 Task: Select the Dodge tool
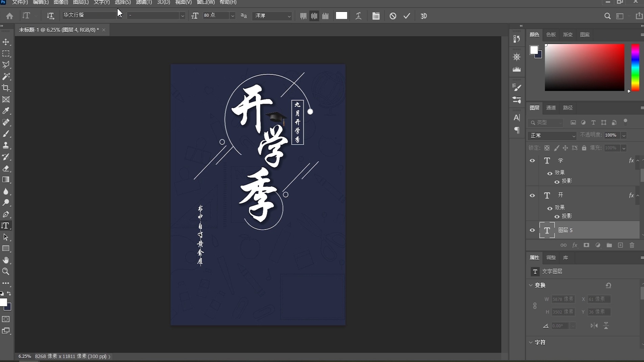click(6, 203)
